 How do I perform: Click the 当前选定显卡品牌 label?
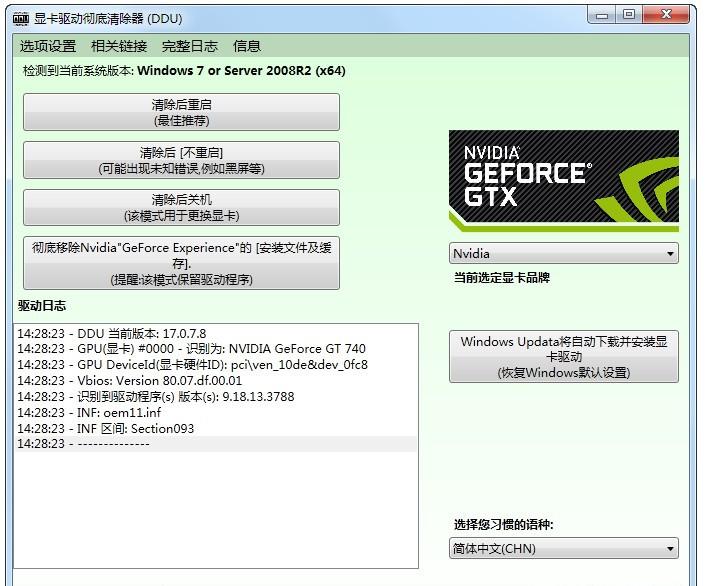(x=502, y=277)
